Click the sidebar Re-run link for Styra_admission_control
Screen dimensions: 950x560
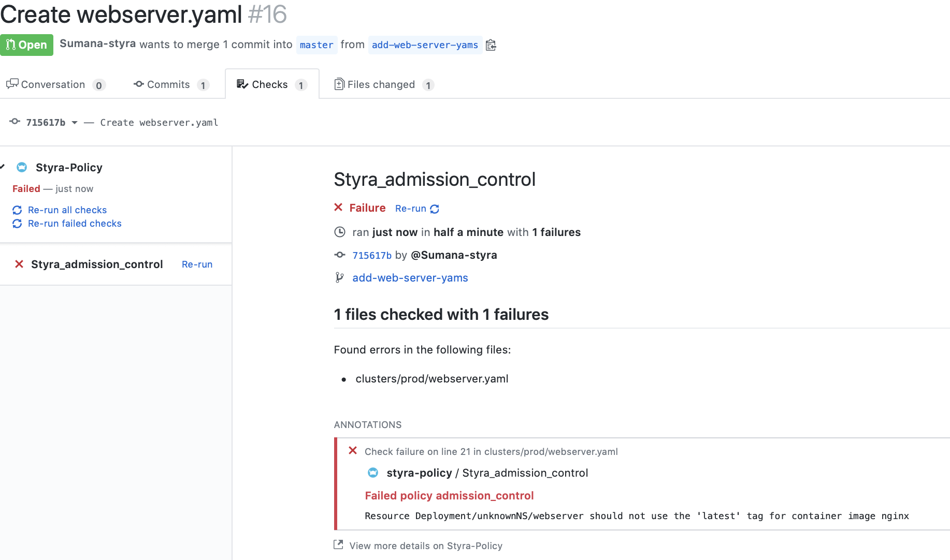point(197,264)
